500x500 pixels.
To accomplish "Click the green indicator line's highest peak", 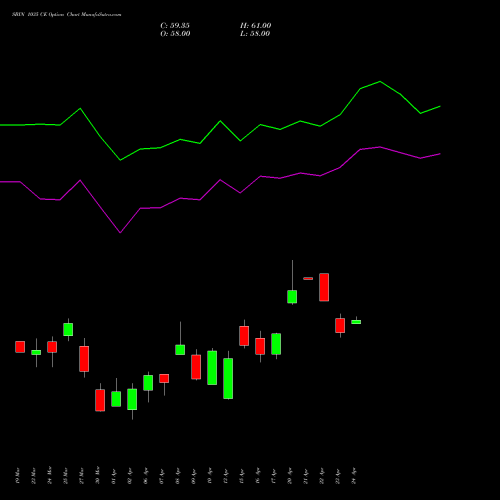I will (380, 81).
